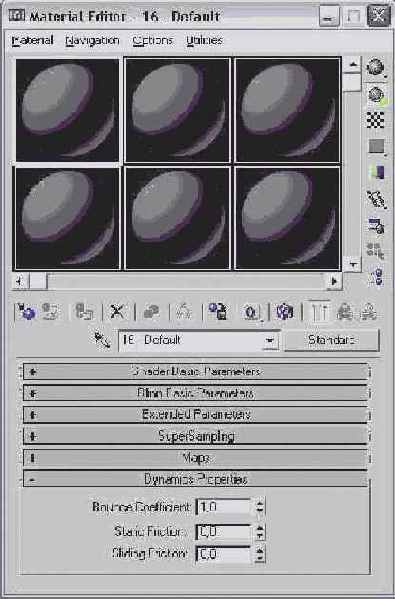Click the Make Unique icon

pos(184,312)
